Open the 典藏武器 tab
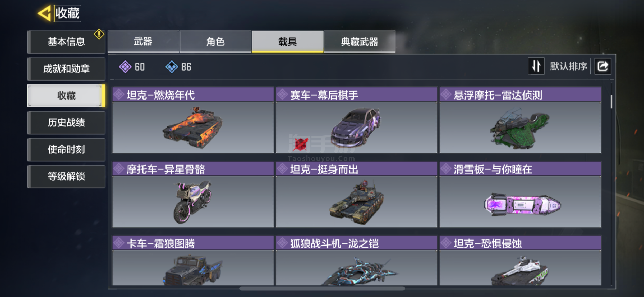This screenshot has width=644, height=297. (360, 41)
